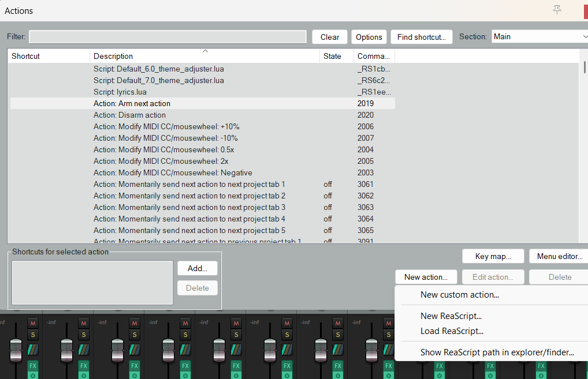Select Momentarily send to next project tab 5
Image resolution: width=588 pixels, height=379 pixels.
203,230
